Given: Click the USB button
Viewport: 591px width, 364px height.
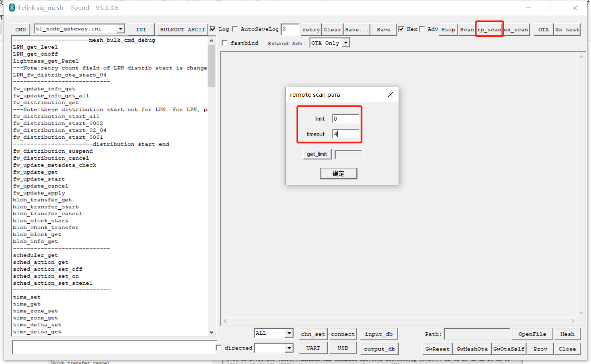Looking at the screenshot, I should point(343,348).
